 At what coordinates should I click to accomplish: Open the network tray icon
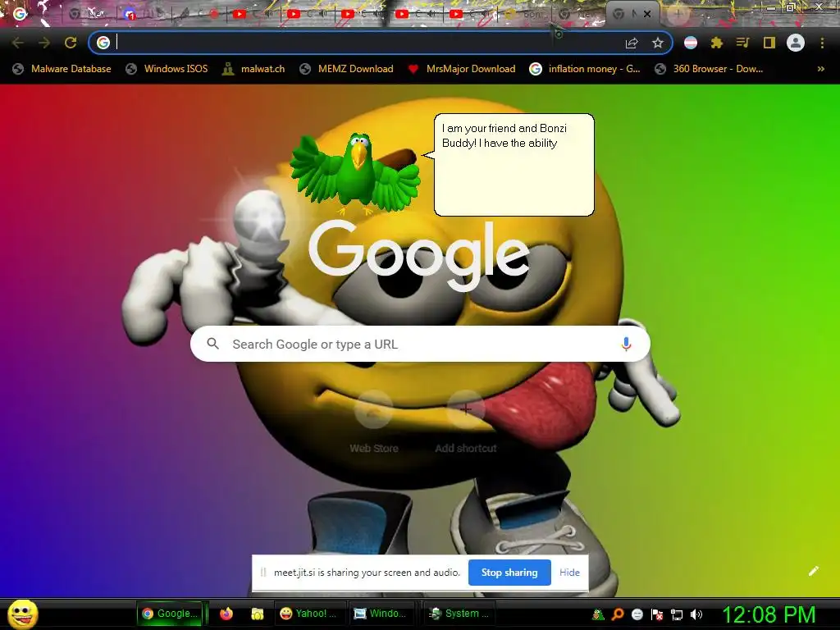click(677, 614)
